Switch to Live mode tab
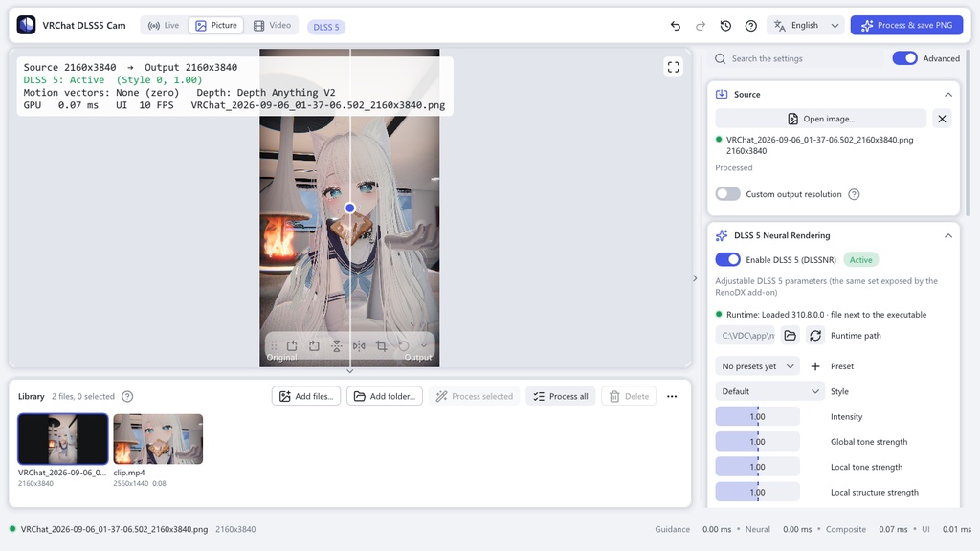980x551 pixels. tap(163, 26)
